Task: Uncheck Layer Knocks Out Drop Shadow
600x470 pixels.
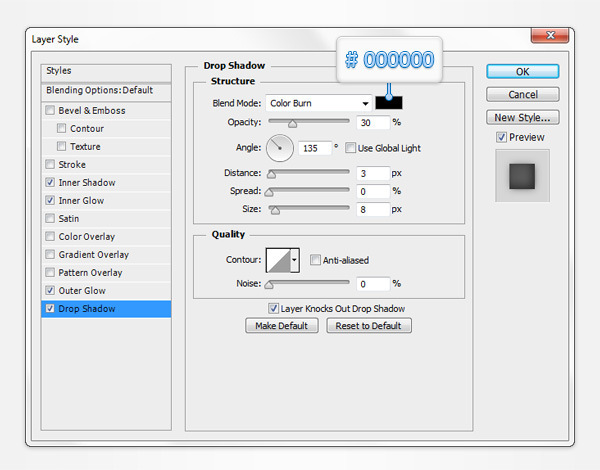Action: coord(273,309)
